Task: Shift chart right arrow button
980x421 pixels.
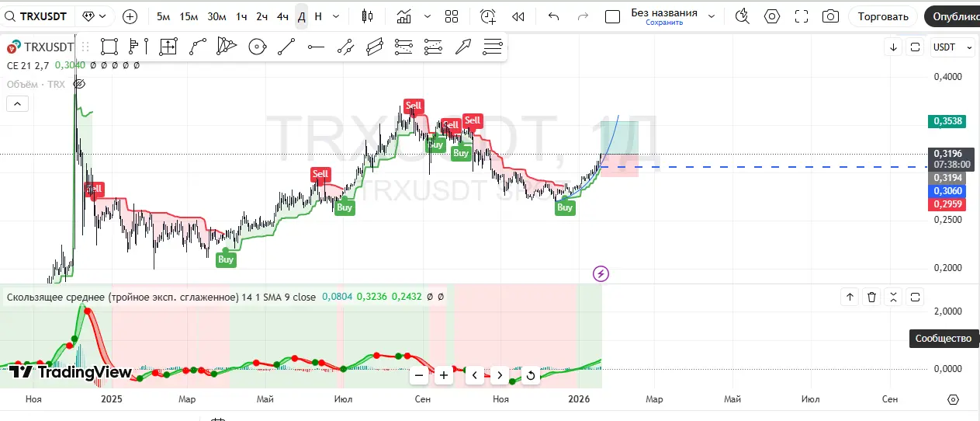Action: [500, 375]
